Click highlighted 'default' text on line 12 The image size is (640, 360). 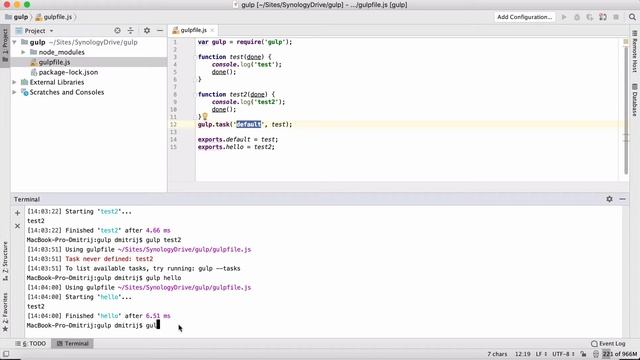tap(249, 124)
